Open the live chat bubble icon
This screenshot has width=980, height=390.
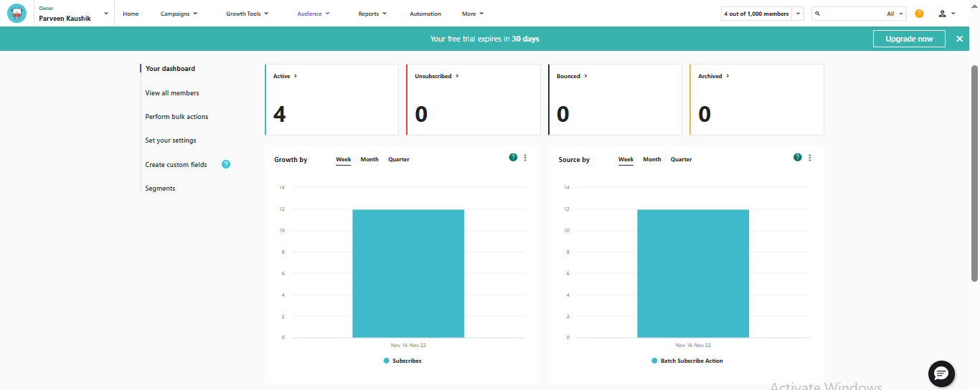tap(941, 374)
